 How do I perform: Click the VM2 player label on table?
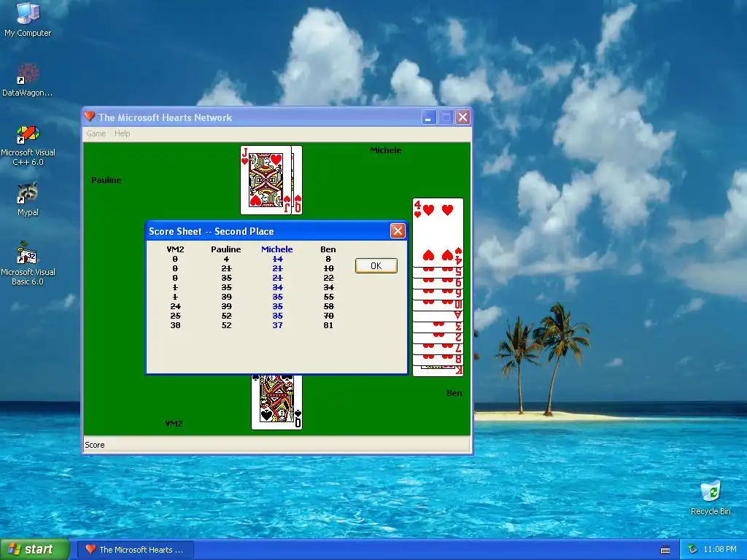coord(174,424)
